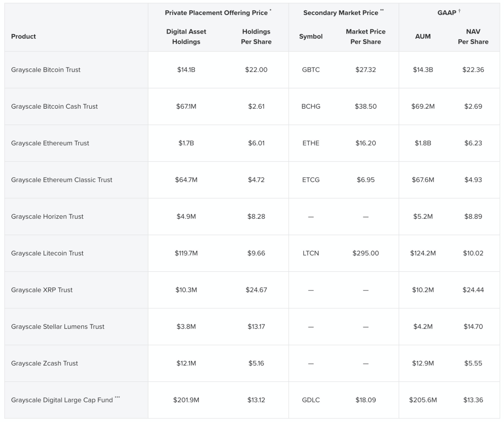The image size is (504, 422).
Task: Select Grayscale Ethereum Trust product
Action: pyautogui.click(x=50, y=143)
